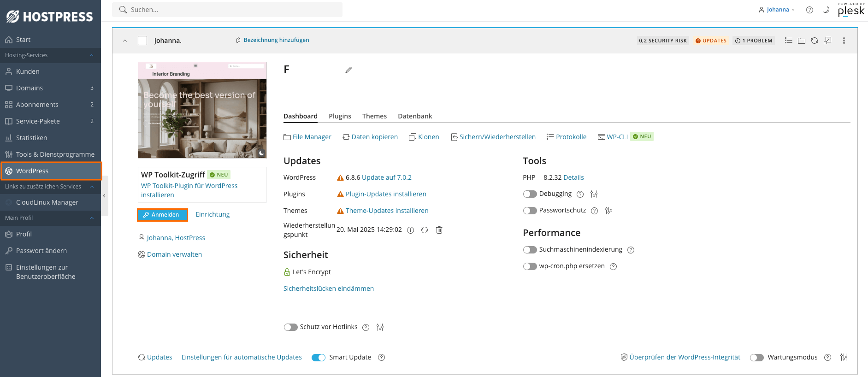This screenshot has width=868, height=377.
Task: Open WordPress in sidebar
Action: (x=50, y=171)
